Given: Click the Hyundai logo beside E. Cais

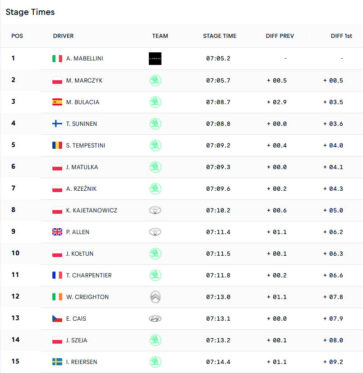Looking at the screenshot, I should (155, 319).
